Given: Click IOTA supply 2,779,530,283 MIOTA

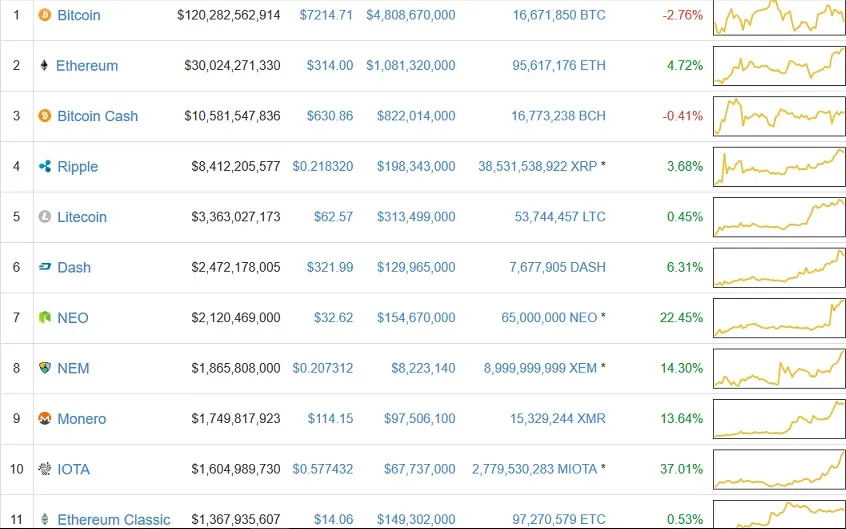Looking at the screenshot, I should 534,469.
